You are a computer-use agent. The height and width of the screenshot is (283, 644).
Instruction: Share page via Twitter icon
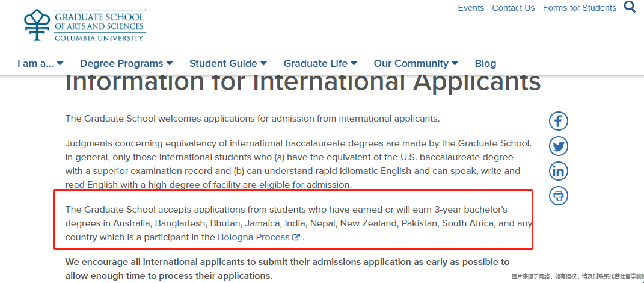coord(558,146)
